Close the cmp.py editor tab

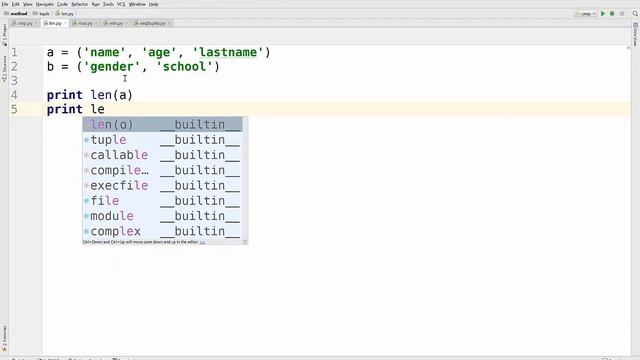coord(36,23)
